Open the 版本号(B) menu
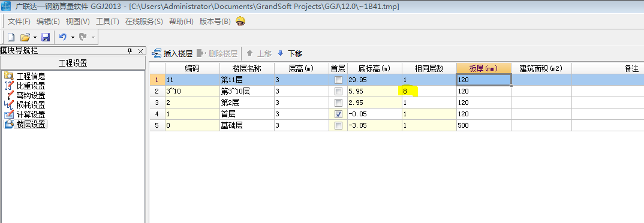 [215, 22]
